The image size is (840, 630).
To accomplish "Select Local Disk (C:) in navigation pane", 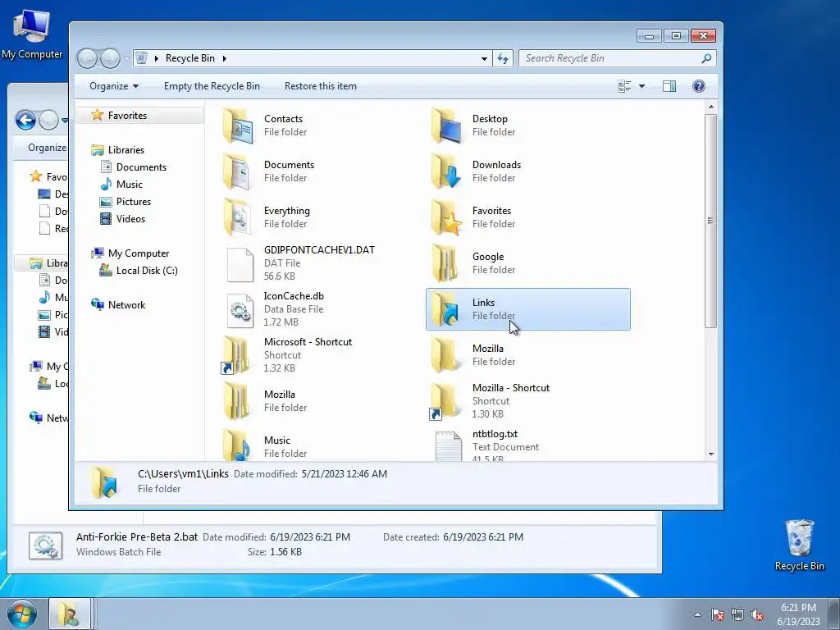I will pyautogui.click(x=147, y=271).
